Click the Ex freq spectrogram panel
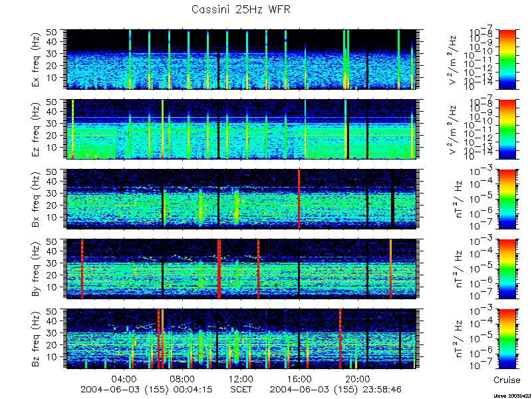Screen dimensions: 532x399 pos(241,59)
